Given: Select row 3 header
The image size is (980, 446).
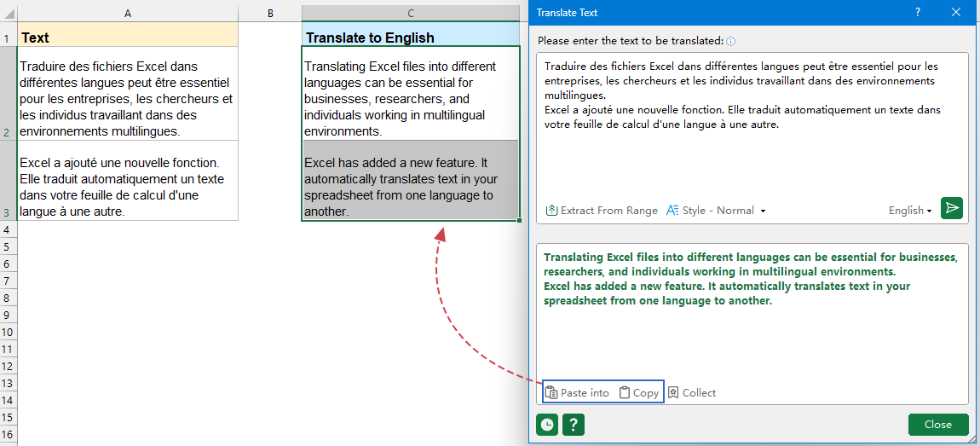Looking at the screenshot, I should click(x=9, y=180).
